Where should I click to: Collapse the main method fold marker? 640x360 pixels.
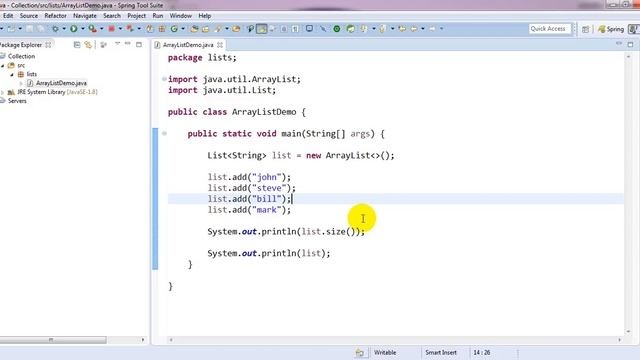coord(164,133)
